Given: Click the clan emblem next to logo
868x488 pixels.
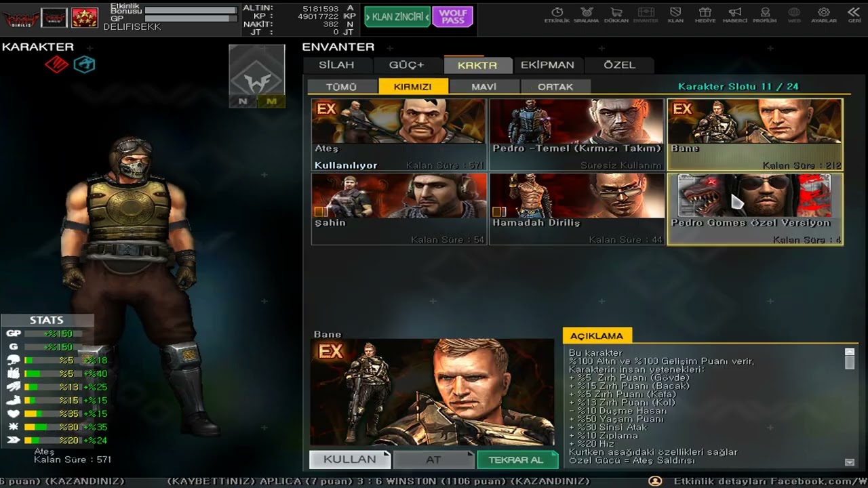Looking at the screenshot, I should (x=54, y=18).
